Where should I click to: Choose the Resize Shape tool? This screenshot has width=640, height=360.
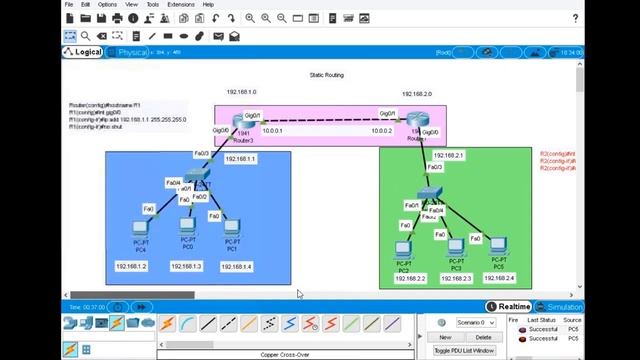(117, 36)
